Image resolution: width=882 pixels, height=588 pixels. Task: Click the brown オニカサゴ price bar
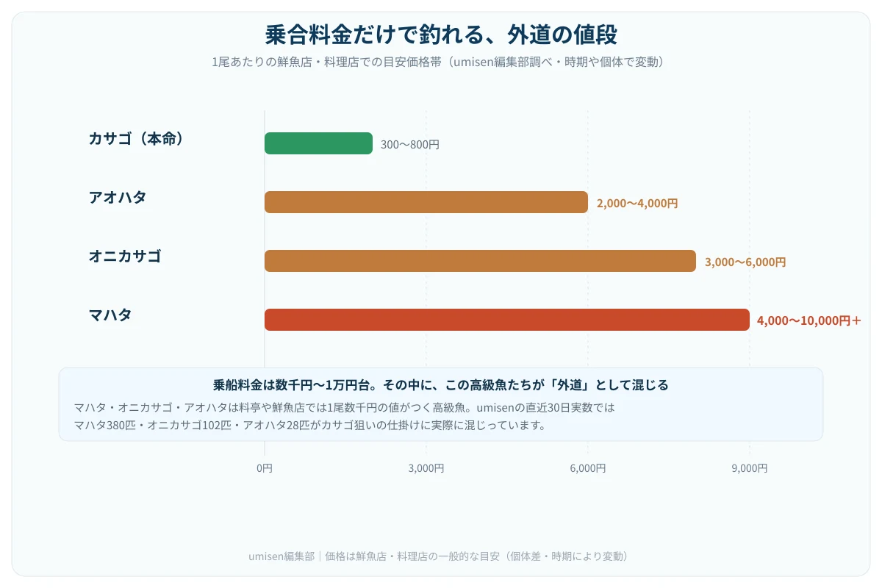pyautogui.click(x=480, y=261)
